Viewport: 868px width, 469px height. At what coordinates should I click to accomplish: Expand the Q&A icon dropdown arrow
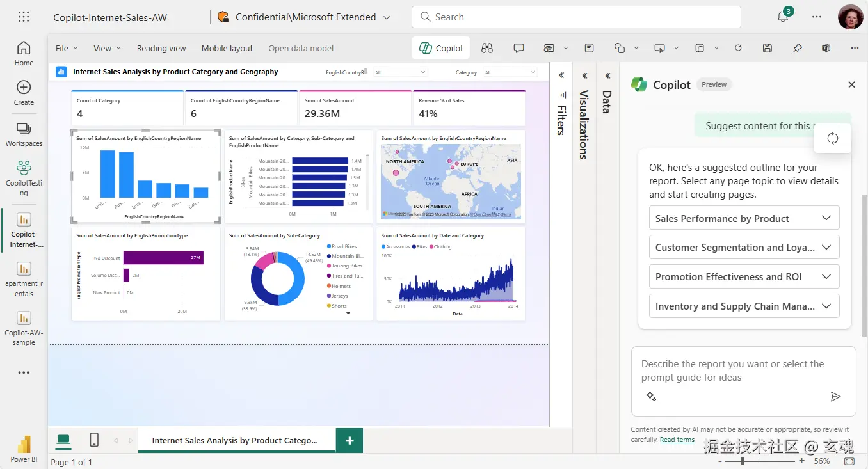[x=566, y=48]
